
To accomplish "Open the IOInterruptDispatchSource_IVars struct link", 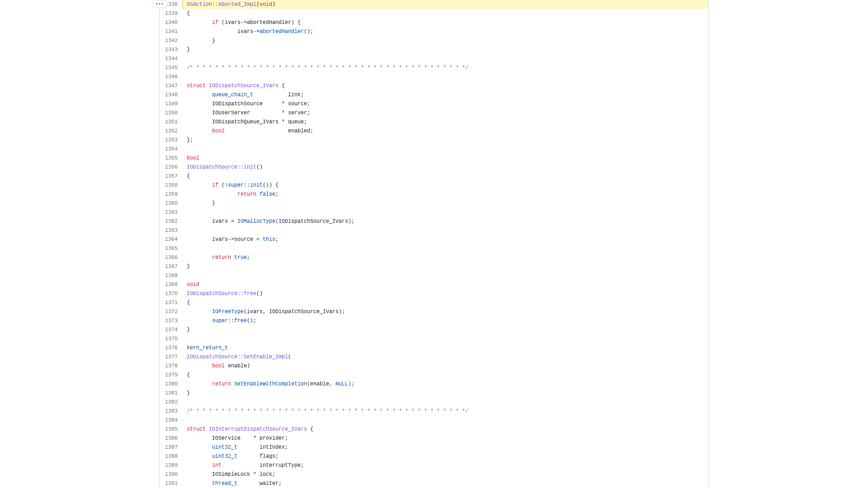I will (258, 429).
